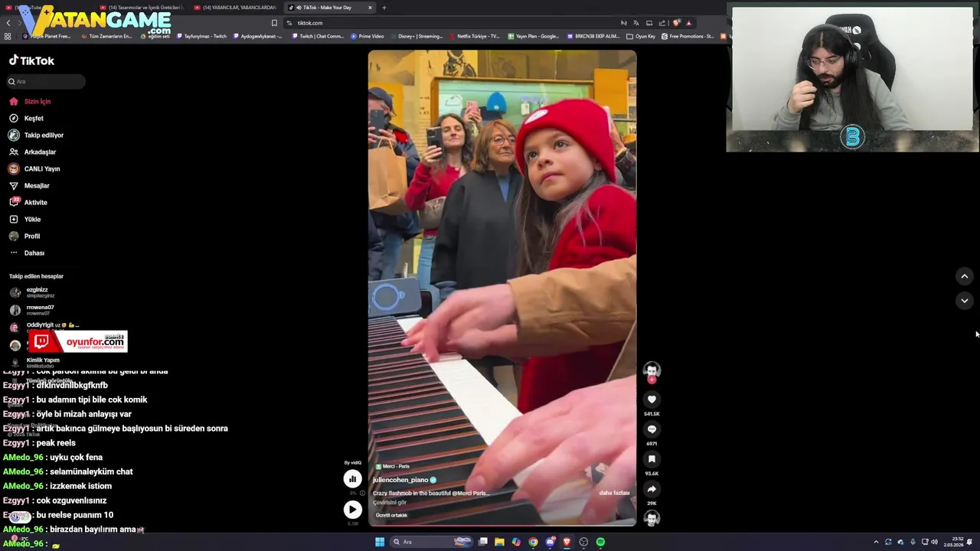Image resolution: width=980 pixels, height=551 pixels.
Task: Open OBS Studio from taskbar
Action: point(583,542)
